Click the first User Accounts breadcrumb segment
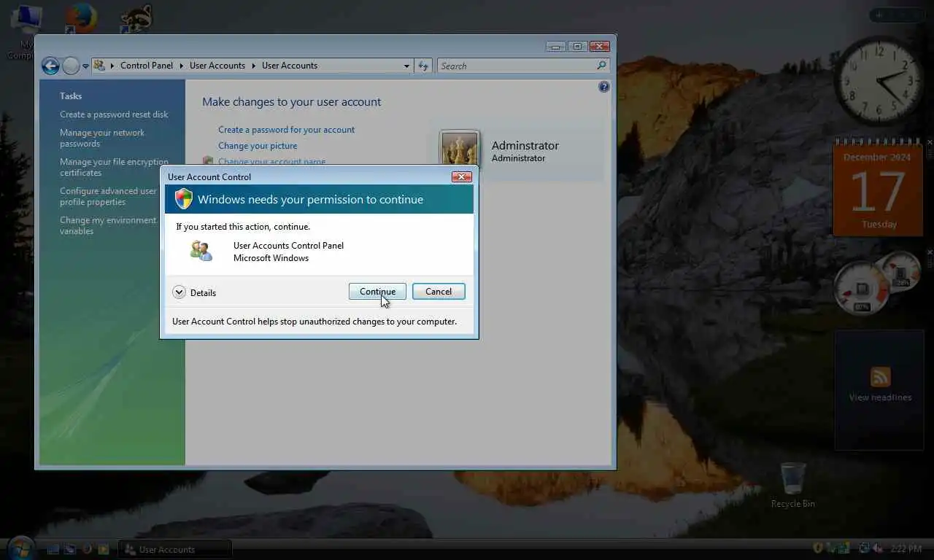The height and width of the screenshot is (560, 934). (217, 66)
